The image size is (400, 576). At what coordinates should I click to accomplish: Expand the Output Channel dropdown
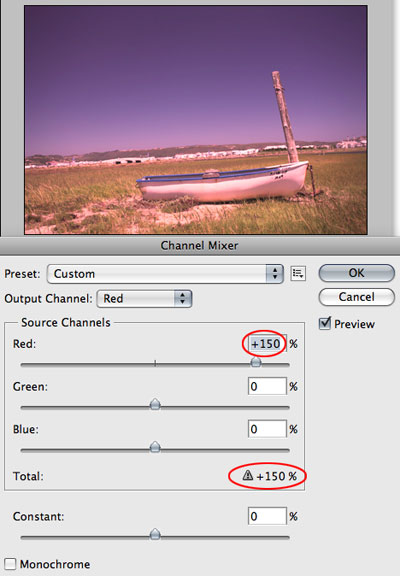tap(144, 299)
